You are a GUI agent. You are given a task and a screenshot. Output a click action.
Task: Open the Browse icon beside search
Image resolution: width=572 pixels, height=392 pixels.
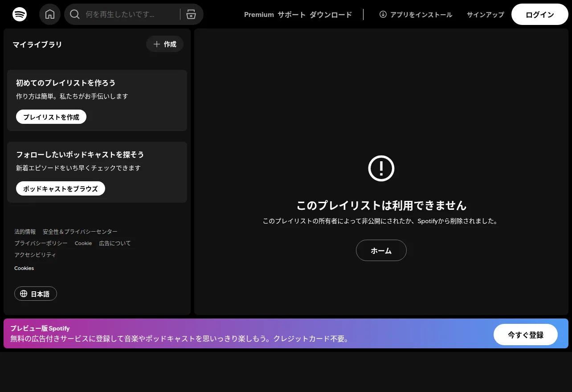pyautogui.click(x=191, y=14)
